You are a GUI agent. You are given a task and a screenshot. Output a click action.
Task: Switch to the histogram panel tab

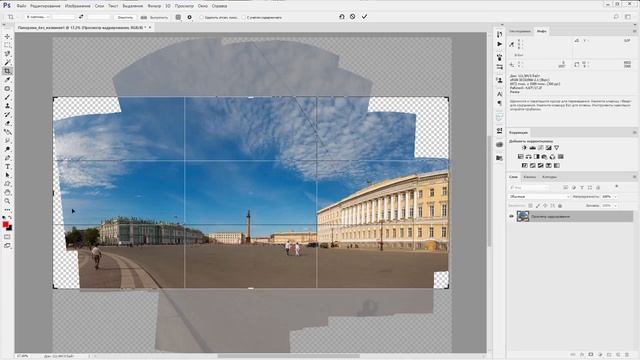pos(520,31)
